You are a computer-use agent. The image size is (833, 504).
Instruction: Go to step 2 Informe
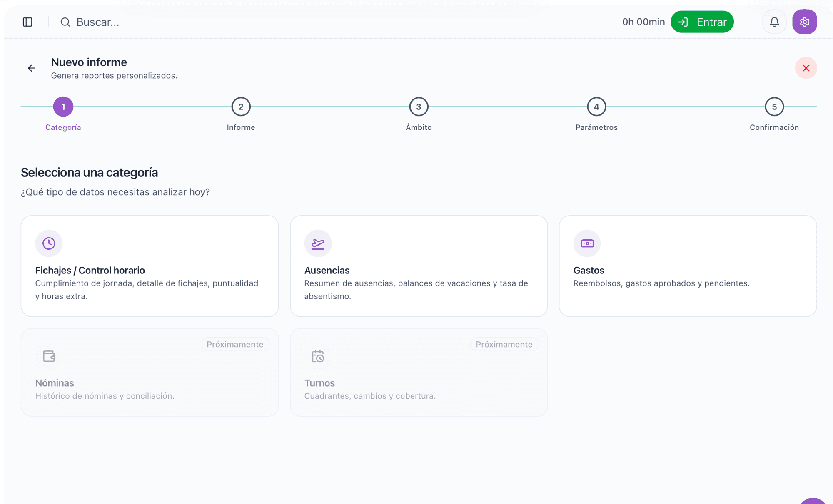click(241, 107)
